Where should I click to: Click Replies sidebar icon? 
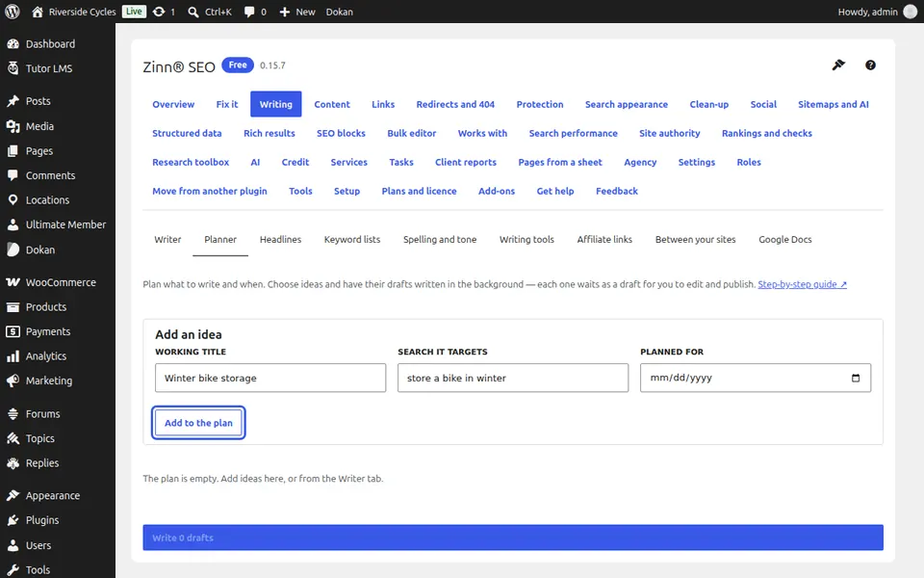pyautogui.click(x=13, y=463)
